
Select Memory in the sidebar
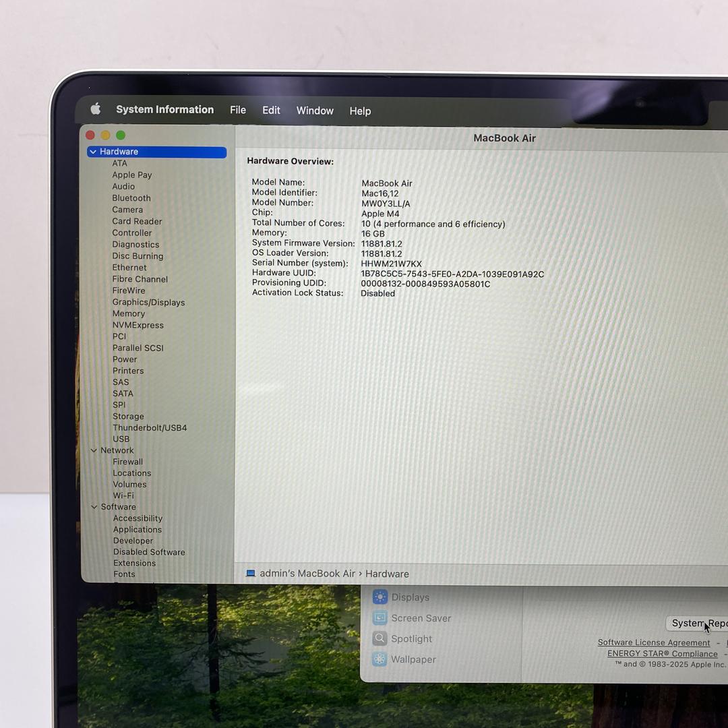[129, 314]
